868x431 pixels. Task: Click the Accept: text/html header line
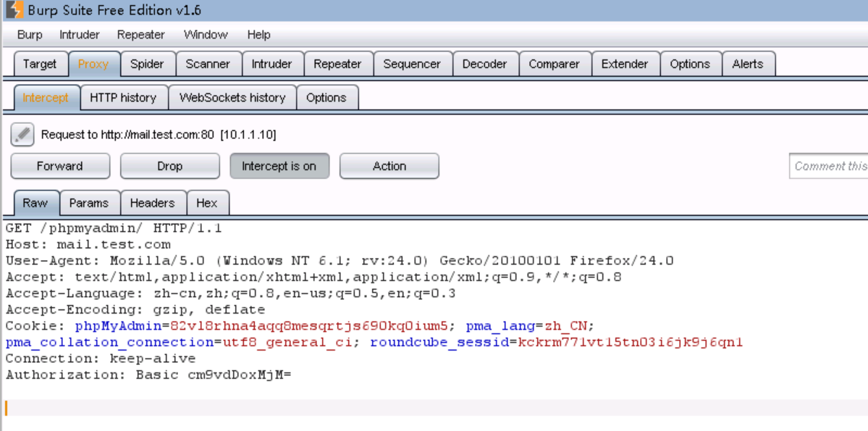click(x=313, y=277)
